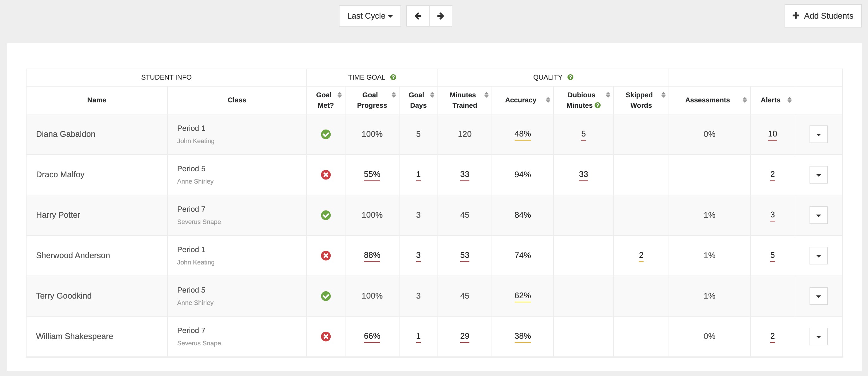The width and height of the screenshot is (868, 376).
Task: Click Sherwood Anderson's skipped words value
Action: pyautogui.click(x=641, y=255)
